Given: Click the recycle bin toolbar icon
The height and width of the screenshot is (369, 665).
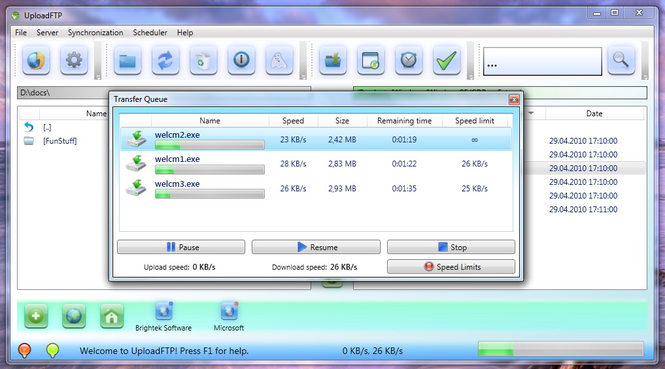Looking at the screenshot, I should tap(203, 61).
